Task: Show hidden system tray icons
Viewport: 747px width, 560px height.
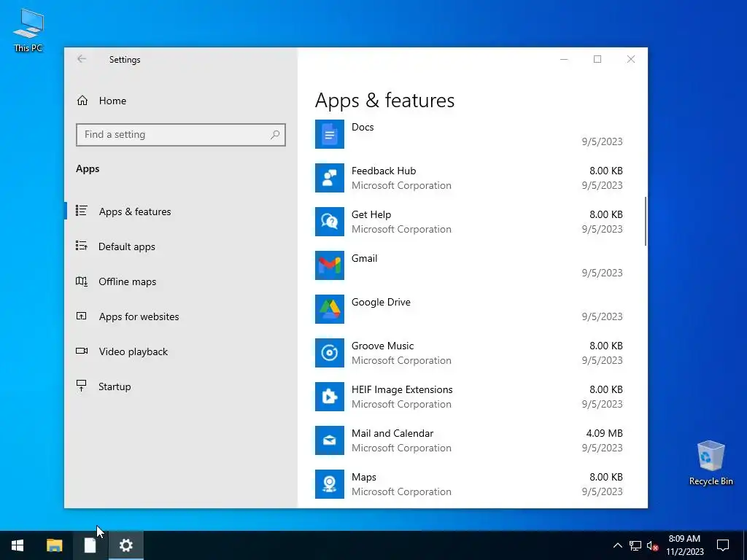Action: pos(617,545)
